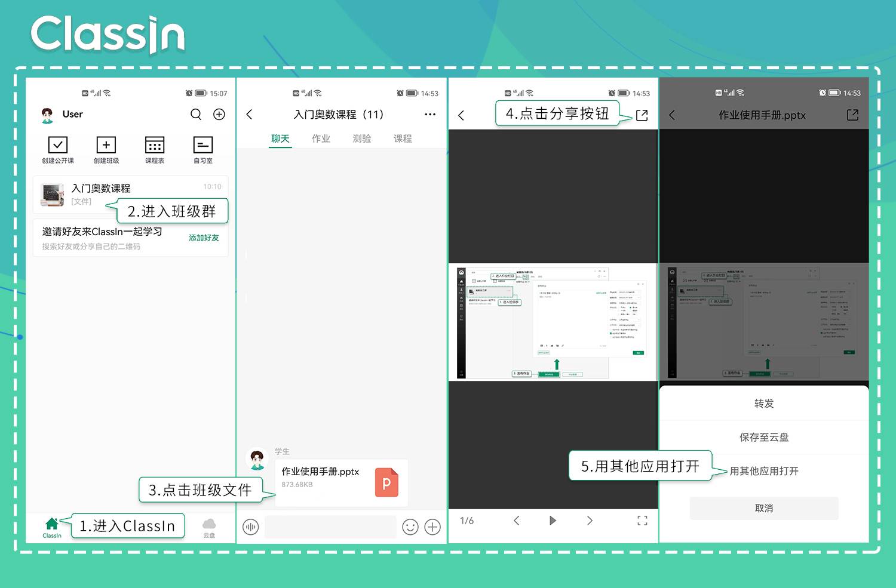Go back from 入门奥数课程 (11) chat

coord(249,114)
